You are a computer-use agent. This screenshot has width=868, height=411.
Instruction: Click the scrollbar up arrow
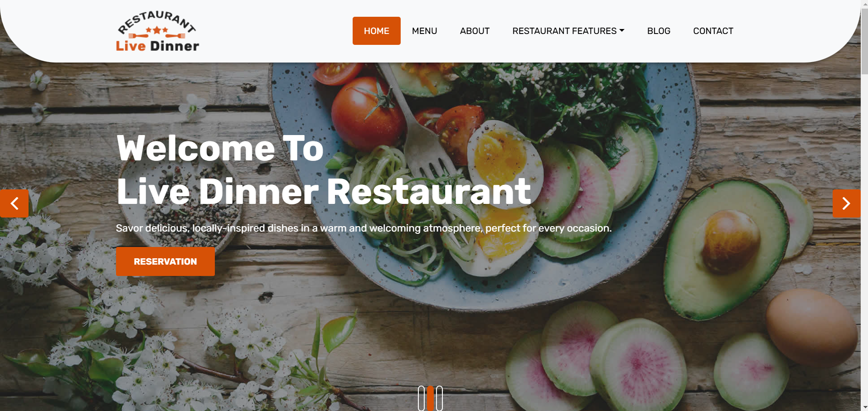[x=864, y=4]
